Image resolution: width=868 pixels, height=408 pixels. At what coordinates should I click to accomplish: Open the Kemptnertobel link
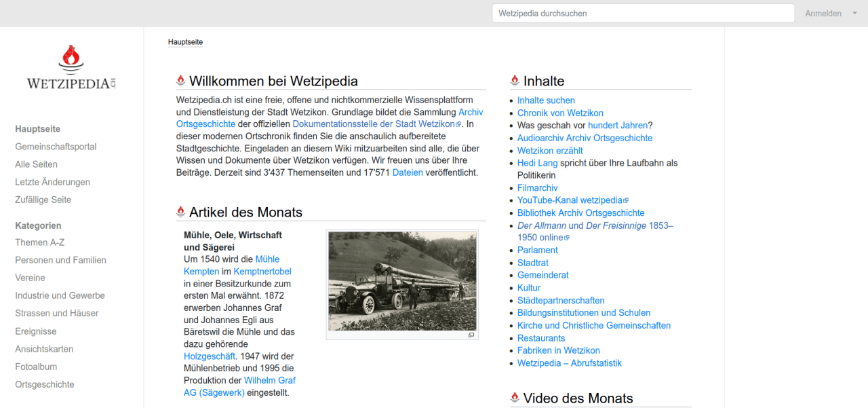pyautogui.click(x=262, y=272)
